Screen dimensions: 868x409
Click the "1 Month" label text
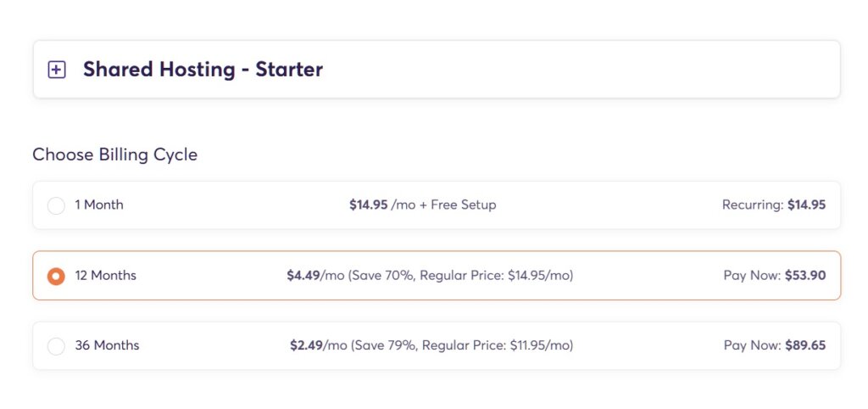click(99, 204)
